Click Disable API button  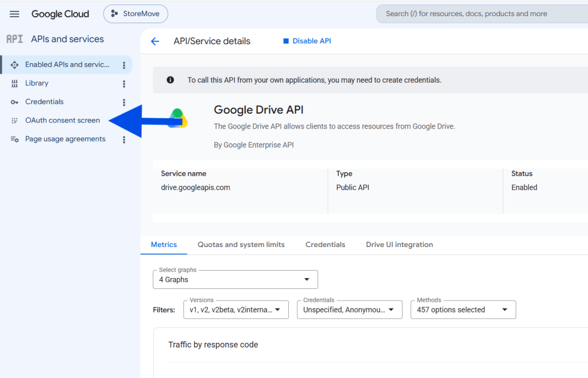coord(307,41)
